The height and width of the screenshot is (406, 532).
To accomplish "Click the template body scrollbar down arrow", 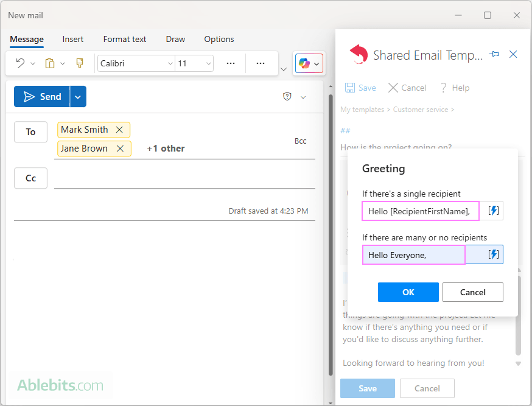I will 518,363.
